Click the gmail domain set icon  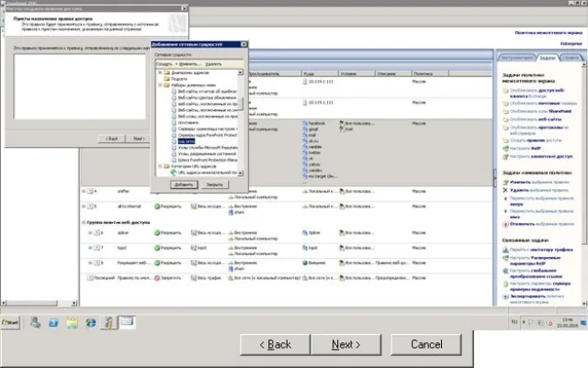pos(305,129)
